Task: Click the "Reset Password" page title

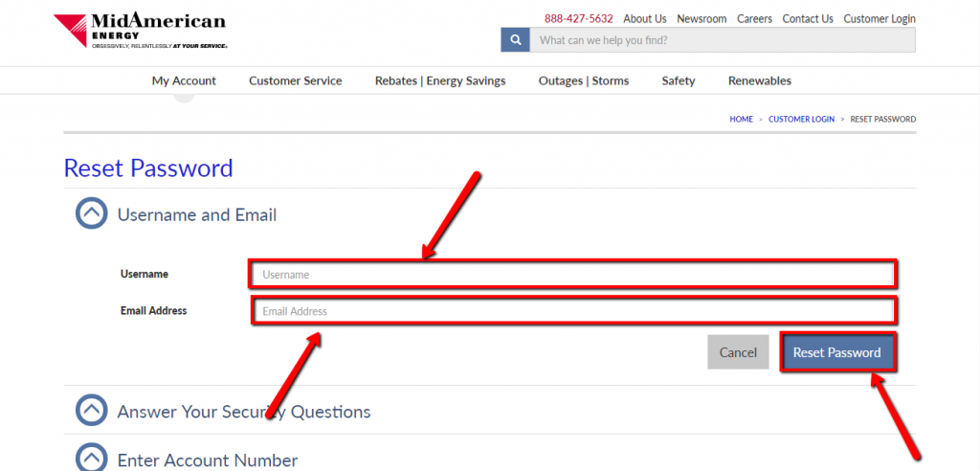Action: click(x=148, y=168)
